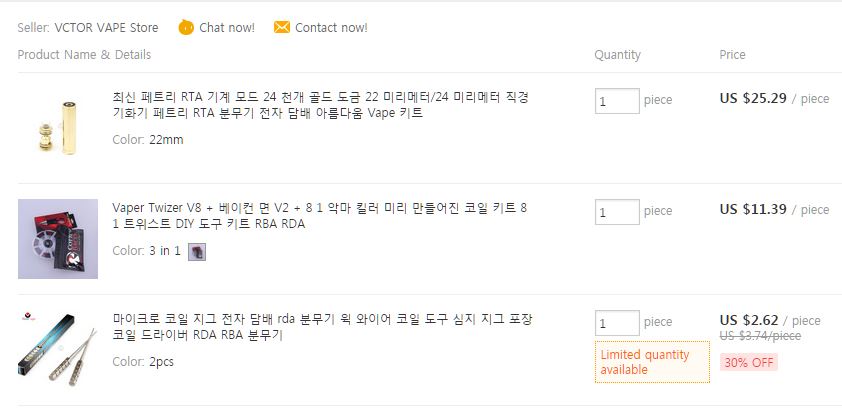Click the Contact now! link
This screenshot has width=842, height=413.
click(331, 27)
